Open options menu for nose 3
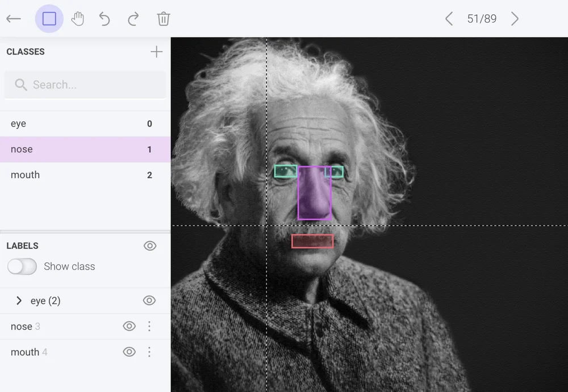The width and height of the screenshot is (568, 392). (x=149, y=326)
